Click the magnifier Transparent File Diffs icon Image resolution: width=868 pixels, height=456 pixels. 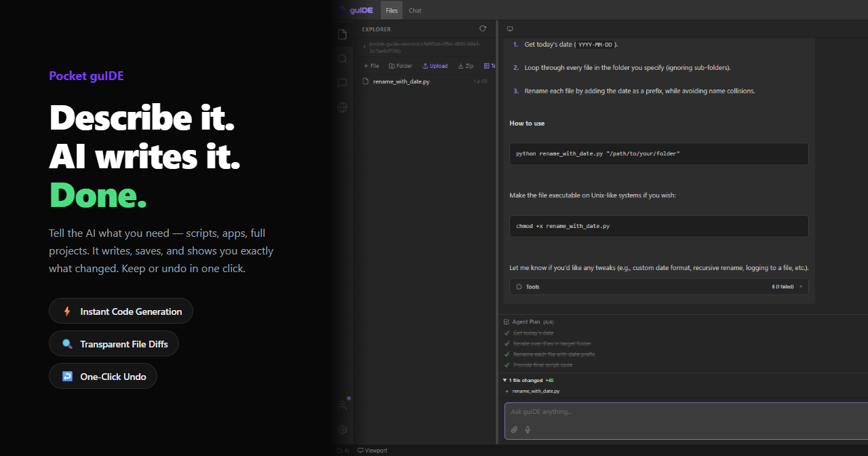click(x=67, y=344)
